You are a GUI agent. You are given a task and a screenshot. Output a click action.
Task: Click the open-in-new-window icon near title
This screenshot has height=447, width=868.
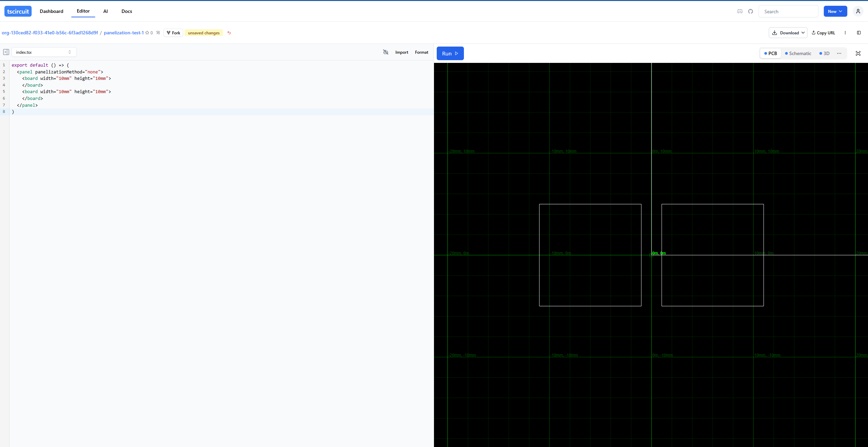(x=158, y=33)
